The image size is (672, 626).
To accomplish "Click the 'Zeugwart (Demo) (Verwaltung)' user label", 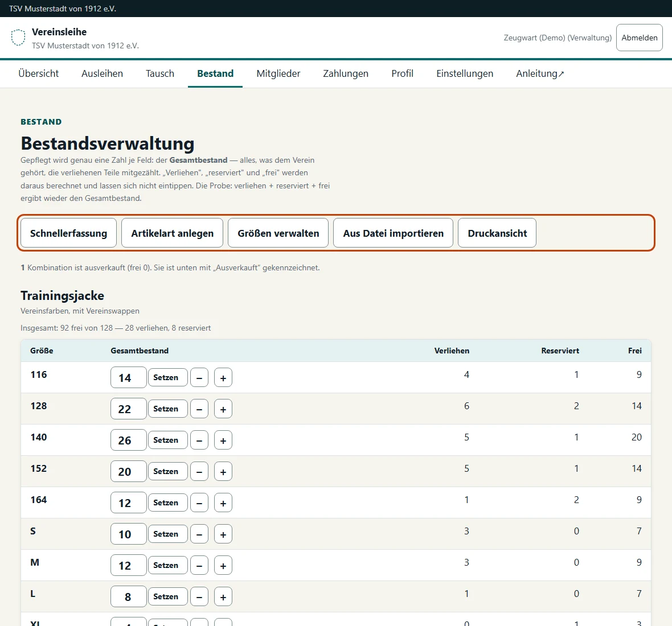I will 558,38.
